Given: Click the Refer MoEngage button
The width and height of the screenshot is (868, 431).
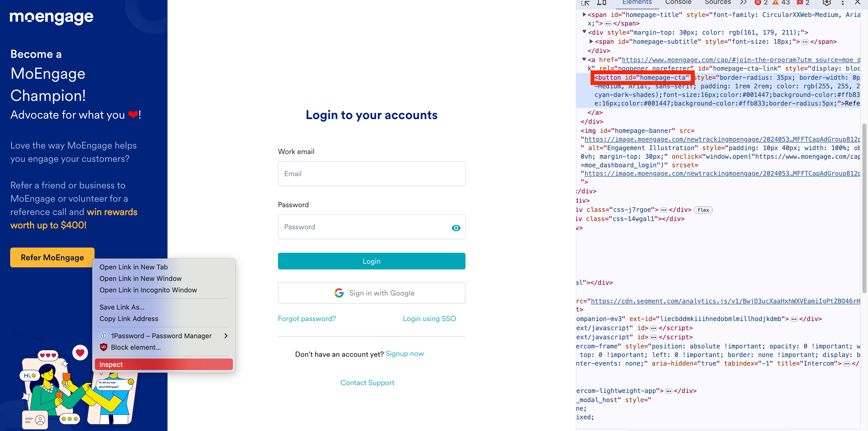Looking at the screenshot, I should [52, 257].
